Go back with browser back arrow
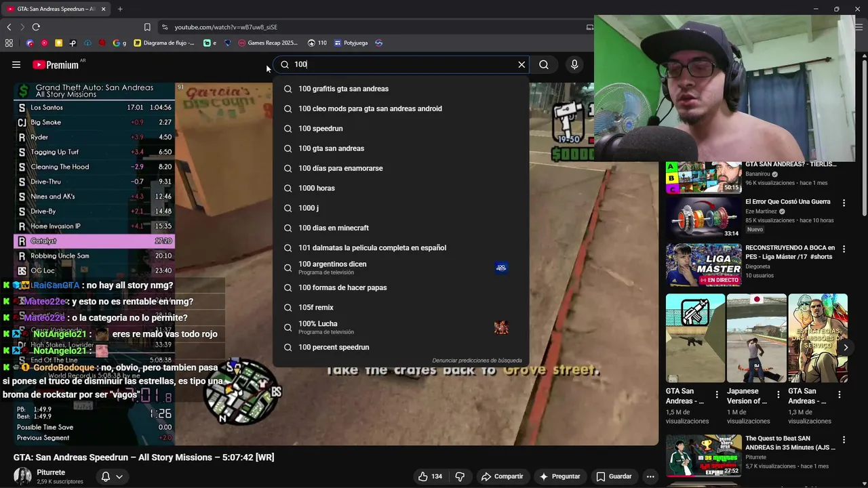868x488 pixels. [9, 27]
